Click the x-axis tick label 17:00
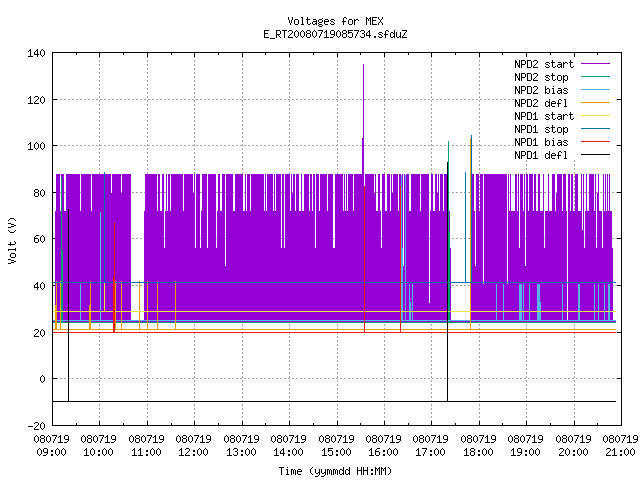640x480 pixels. (x=431, y=452)
